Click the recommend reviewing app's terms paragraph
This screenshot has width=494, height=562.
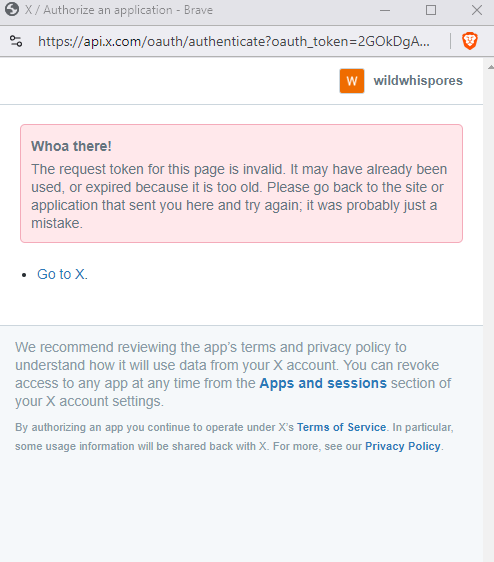[233, 374]
